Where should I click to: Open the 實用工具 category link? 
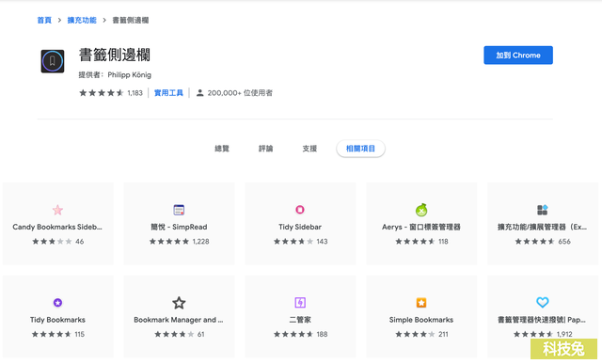[x=168, y=93]
